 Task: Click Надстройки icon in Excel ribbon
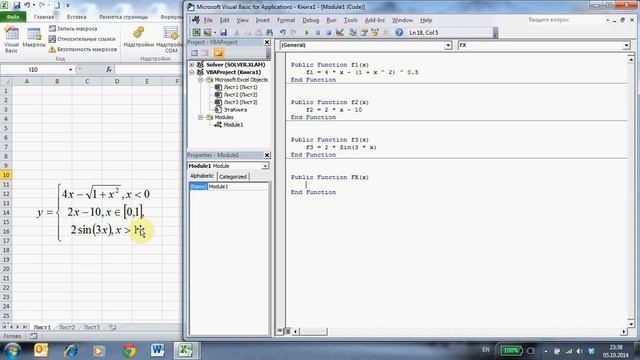tap(138, 37)
